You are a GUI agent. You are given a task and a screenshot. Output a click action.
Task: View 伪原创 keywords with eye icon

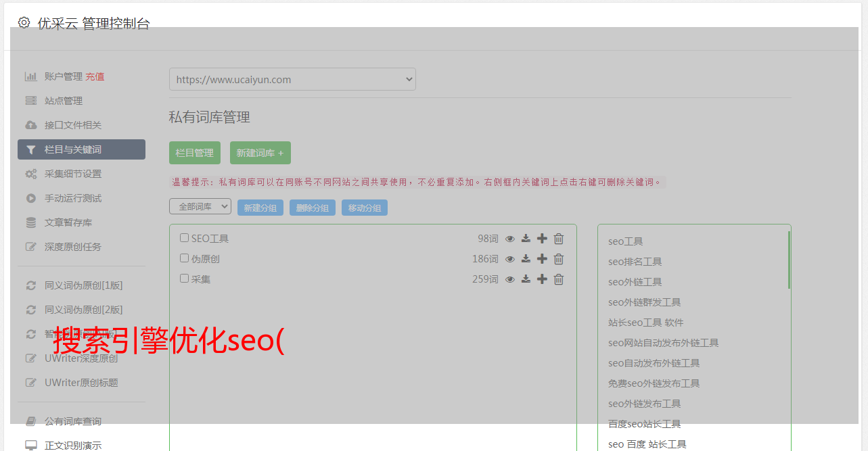point(510,259)
